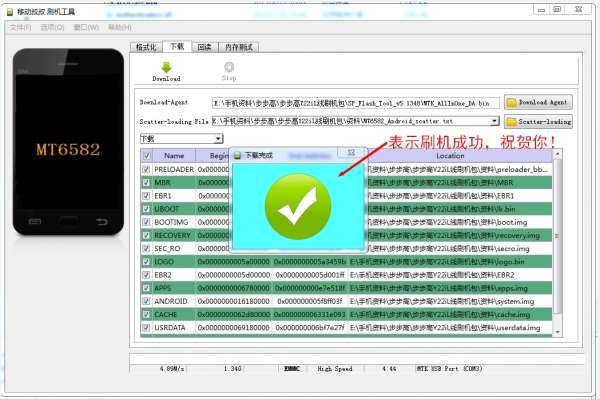This screenshot has height=399, width=600.
Task: Open the 窗口 menu
Action: (86, 28)
